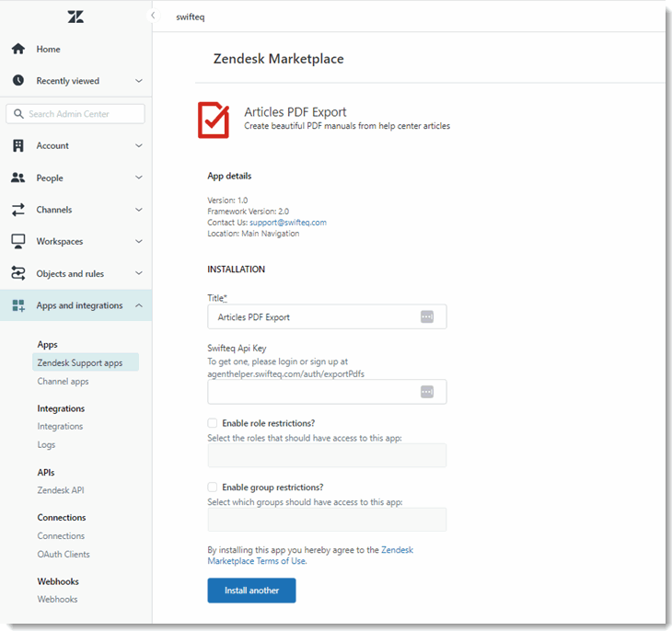Click the 'Version: 1.0' text
Viewport: 672px width, 631px height.
pos(227,200)
